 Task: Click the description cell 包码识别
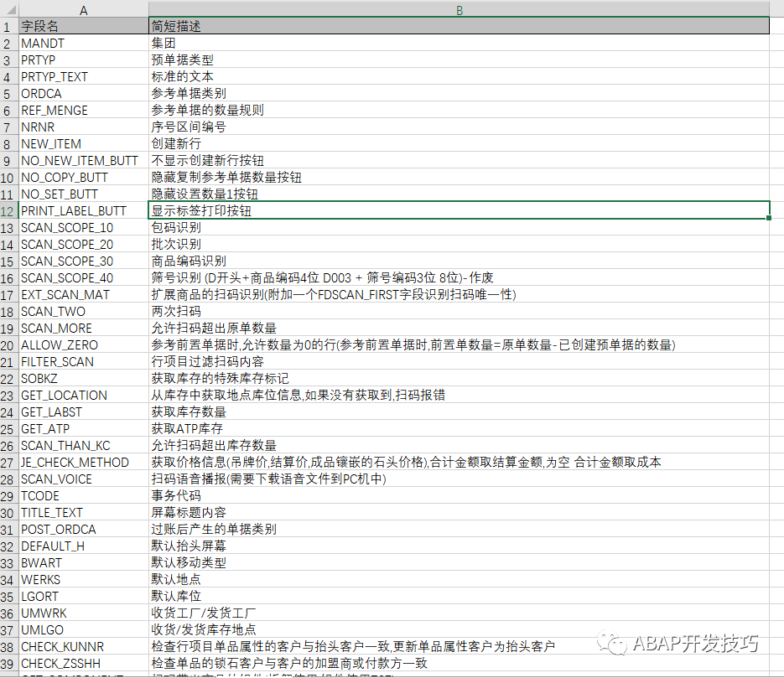[459, 227]
